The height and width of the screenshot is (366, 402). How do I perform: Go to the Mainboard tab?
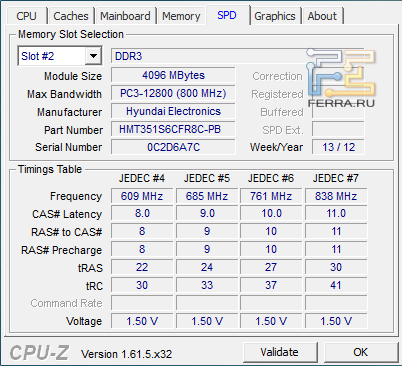tap(125, 16)
